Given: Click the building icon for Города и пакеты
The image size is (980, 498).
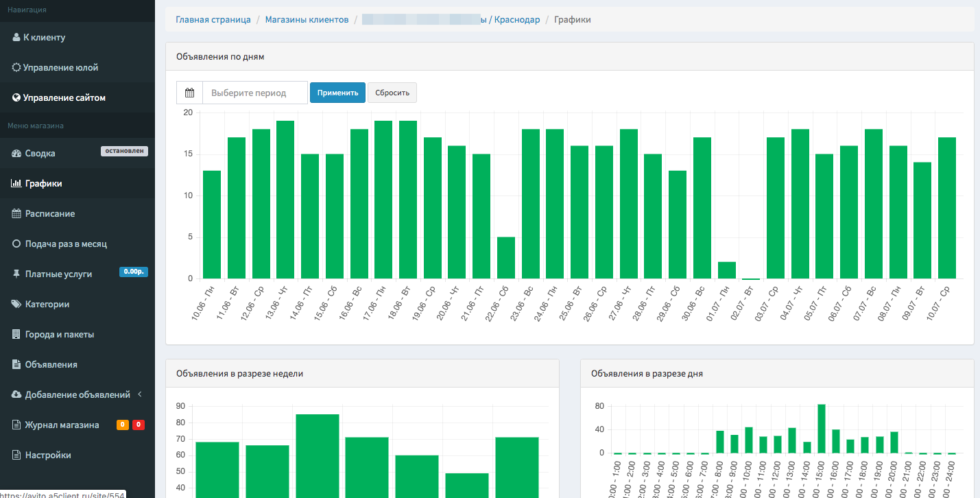Looking at the screenshot, I should (x=16, y=335).
